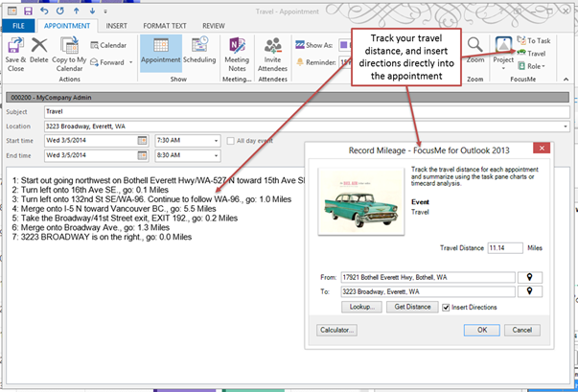Open the FILE tab
This screenshot has width=578, height=392.
(18, 26)
